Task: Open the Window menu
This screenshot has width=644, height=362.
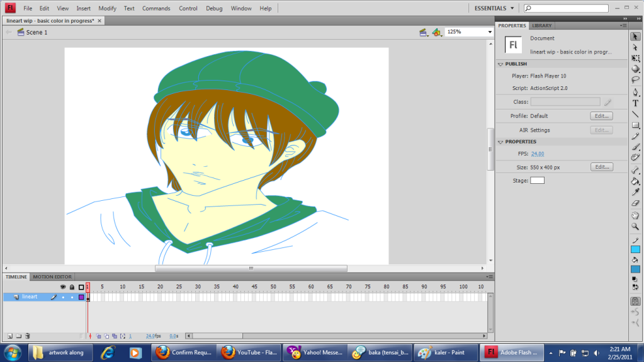Action: pos(241,8)
